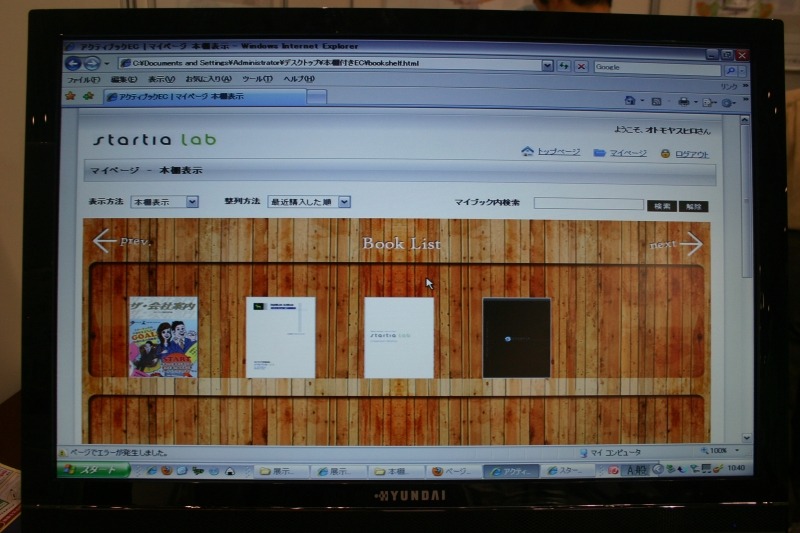The height and width of the screenshot is (533, 800).
Task: Open the ヘルプ(H) menu
Action: (x=299, y=79)
